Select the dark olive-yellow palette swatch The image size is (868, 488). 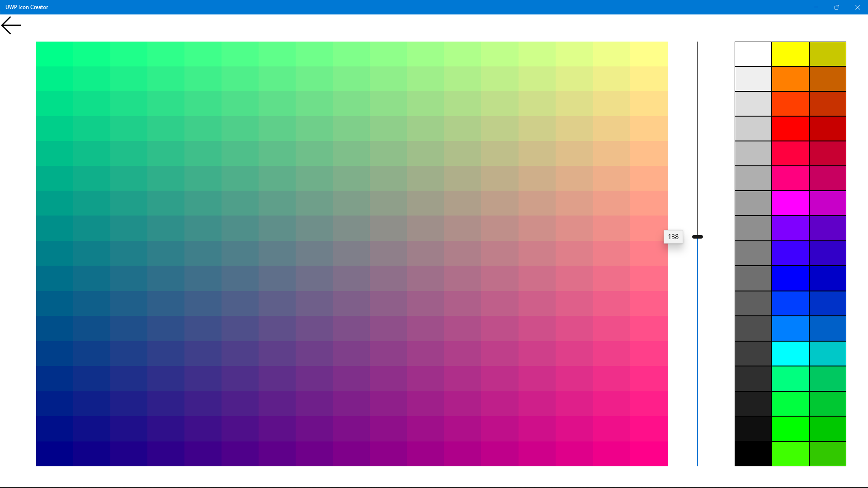tap(827, 54)
